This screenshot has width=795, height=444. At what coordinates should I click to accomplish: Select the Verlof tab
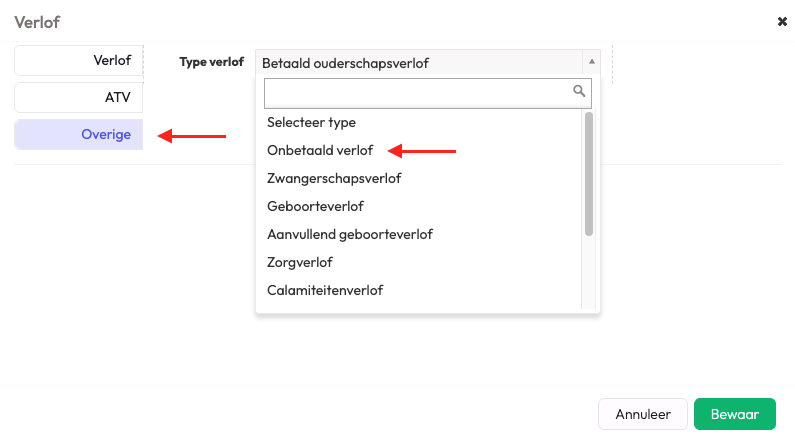click(x=79, y=60)
